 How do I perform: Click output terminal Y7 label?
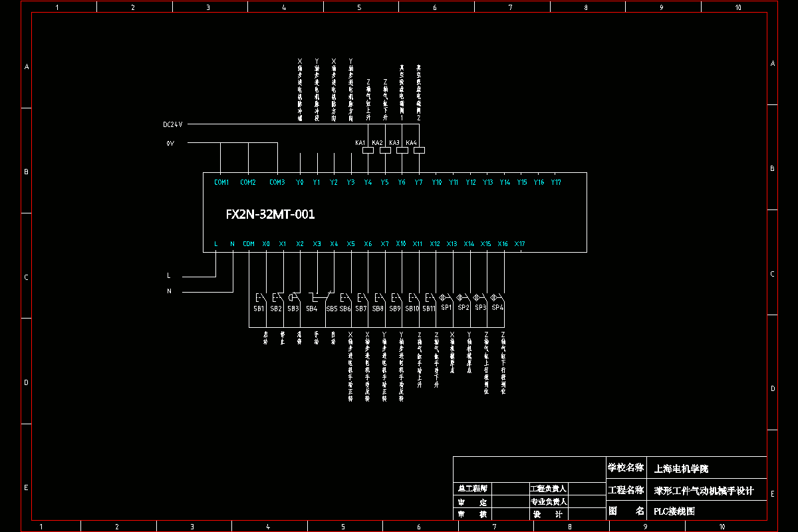pos(418,182)
